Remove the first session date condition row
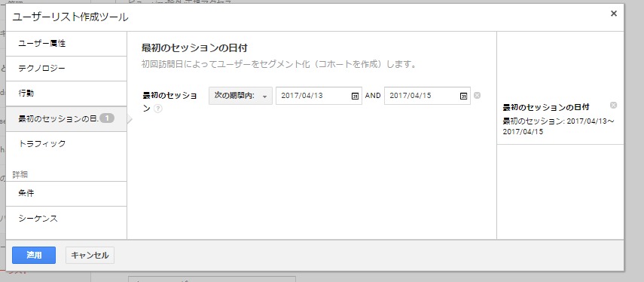Screen dimensions: 644x282 click(477, 95)
